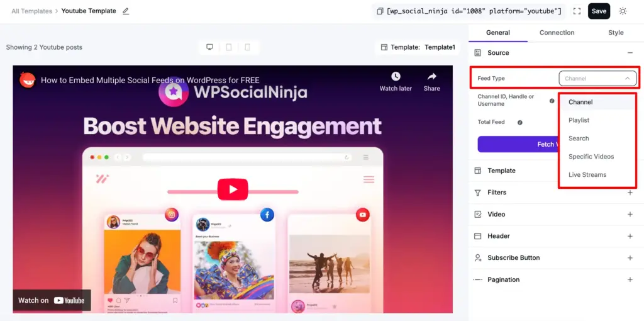Collapse the Source section with minus

pyautogui.click(x=630, y=53)
